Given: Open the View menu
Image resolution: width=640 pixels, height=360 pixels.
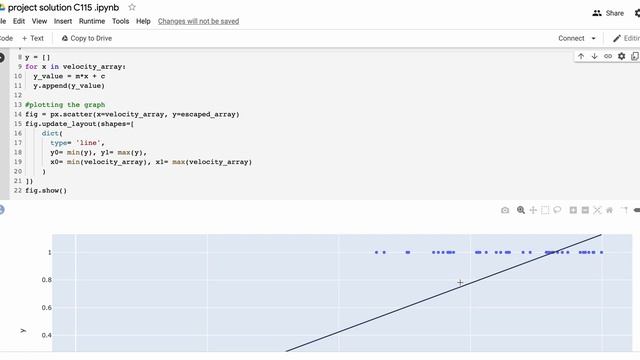Looking at the screenshot, I should [39, 21].
